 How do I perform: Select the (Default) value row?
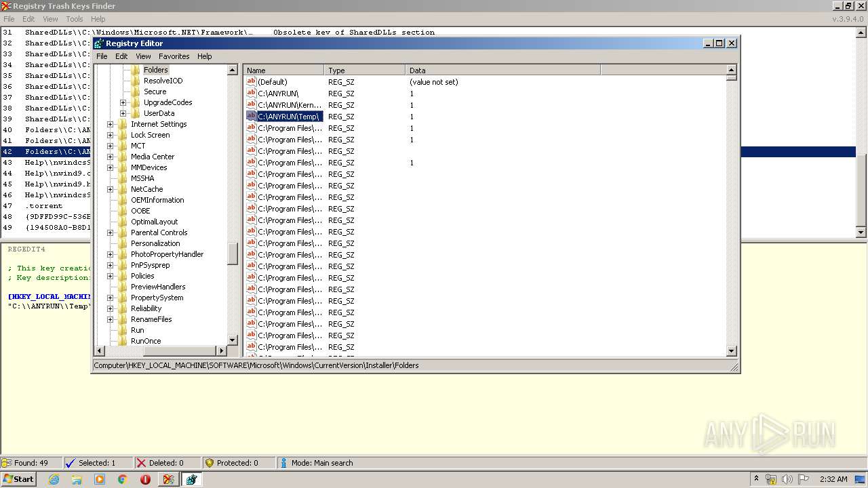coord(272,82)
